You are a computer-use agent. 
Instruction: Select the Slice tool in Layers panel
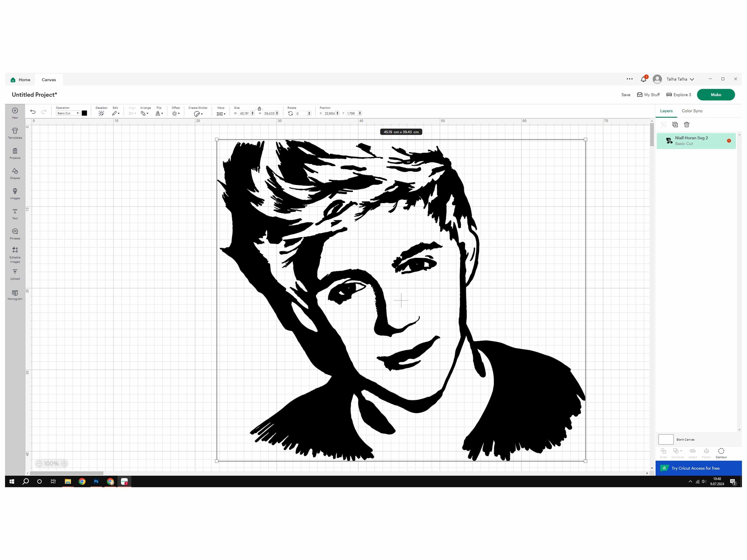[x=663, y=453]
